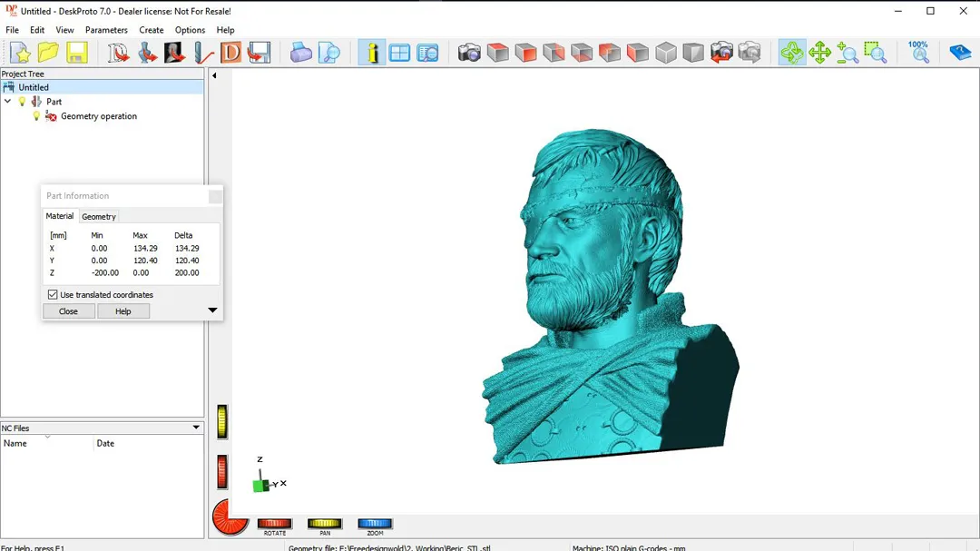Select the cube icon with red top face

(x=497, y=53)
